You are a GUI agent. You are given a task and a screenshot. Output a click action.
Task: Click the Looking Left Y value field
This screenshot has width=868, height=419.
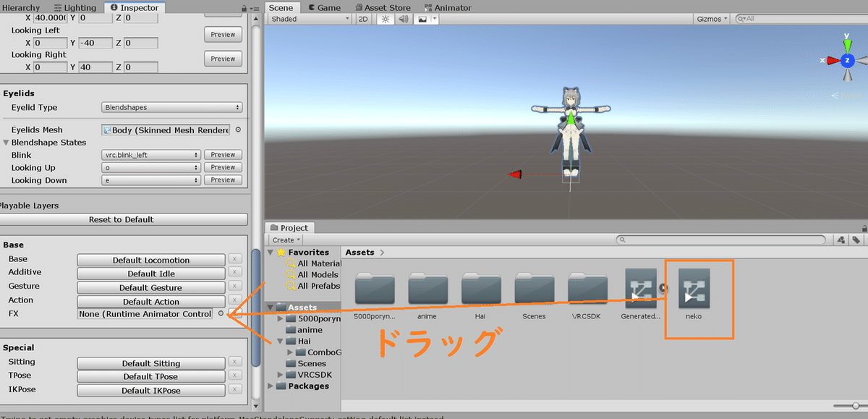[x=96, y=43]
